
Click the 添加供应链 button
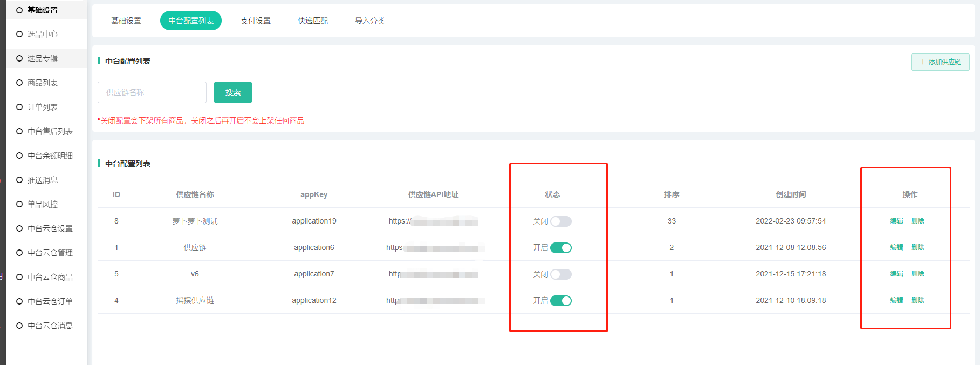940,62
